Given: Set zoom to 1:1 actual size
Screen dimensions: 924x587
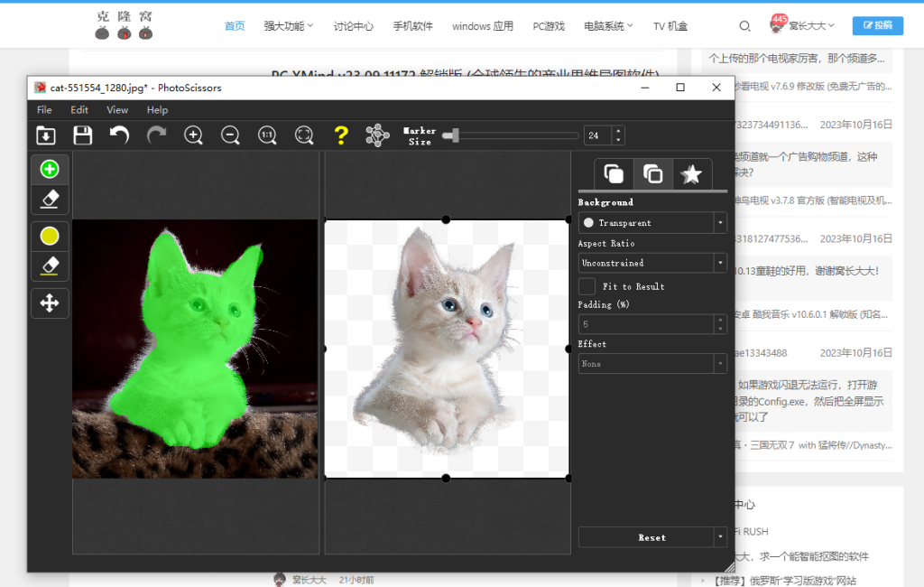Looking at the screenshot, I should click(267, 135).
